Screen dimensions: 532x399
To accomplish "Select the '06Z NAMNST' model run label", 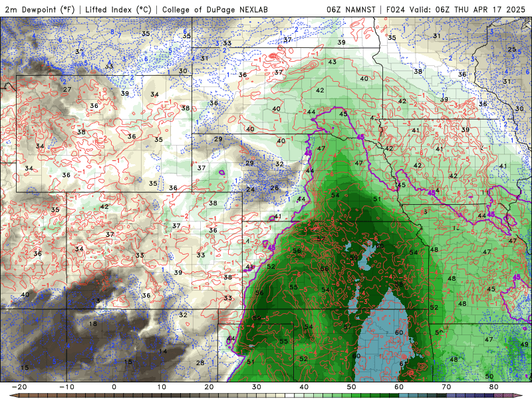I will click(x=351, y=9).
